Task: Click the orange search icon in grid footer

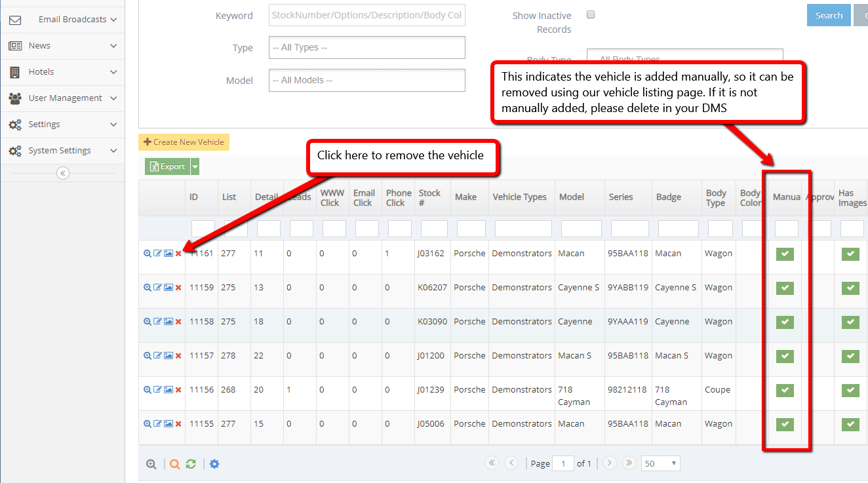Action: 174,464
